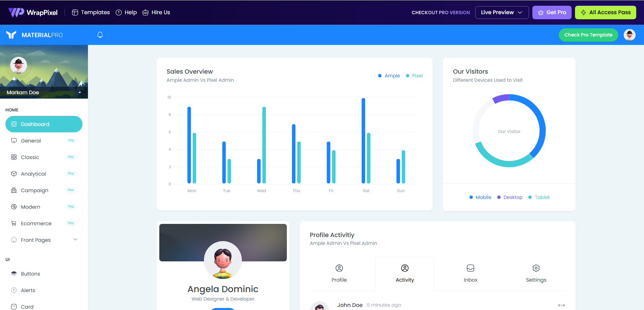Click the Profile tab person icon
This screenshot has height=310, width=644.
(339, 268)
